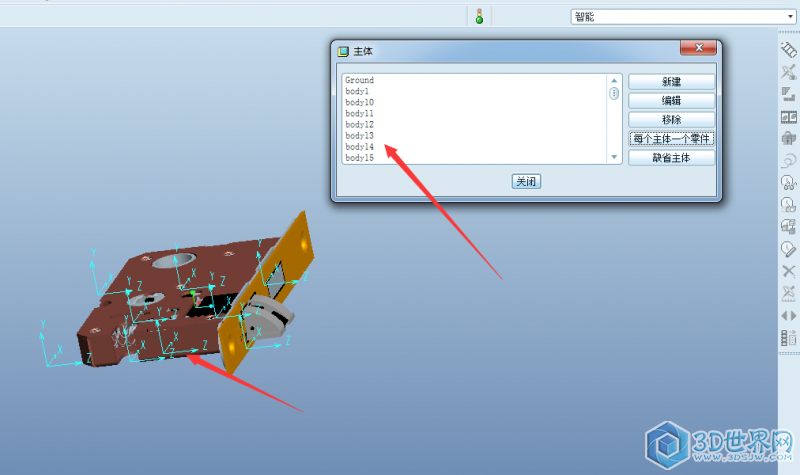
Task: Select Ground in the body list
Action: point(359,80)
